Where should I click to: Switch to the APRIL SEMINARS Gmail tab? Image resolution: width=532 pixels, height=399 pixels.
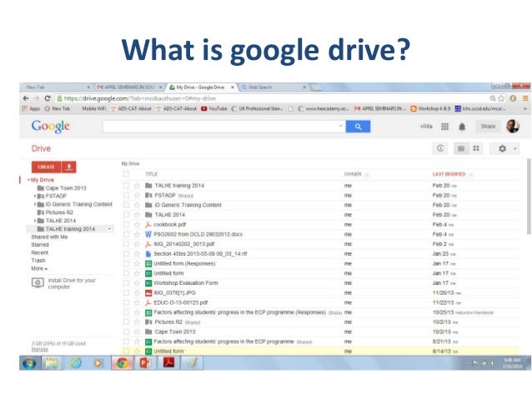pyautogui.click(x=129, y=87)
